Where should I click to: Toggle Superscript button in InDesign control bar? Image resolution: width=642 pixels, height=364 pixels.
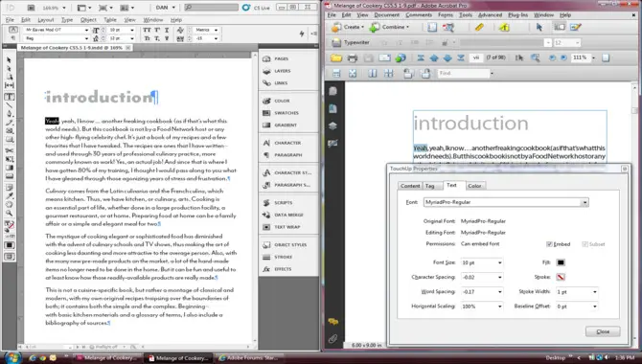(x=157, y=30)
